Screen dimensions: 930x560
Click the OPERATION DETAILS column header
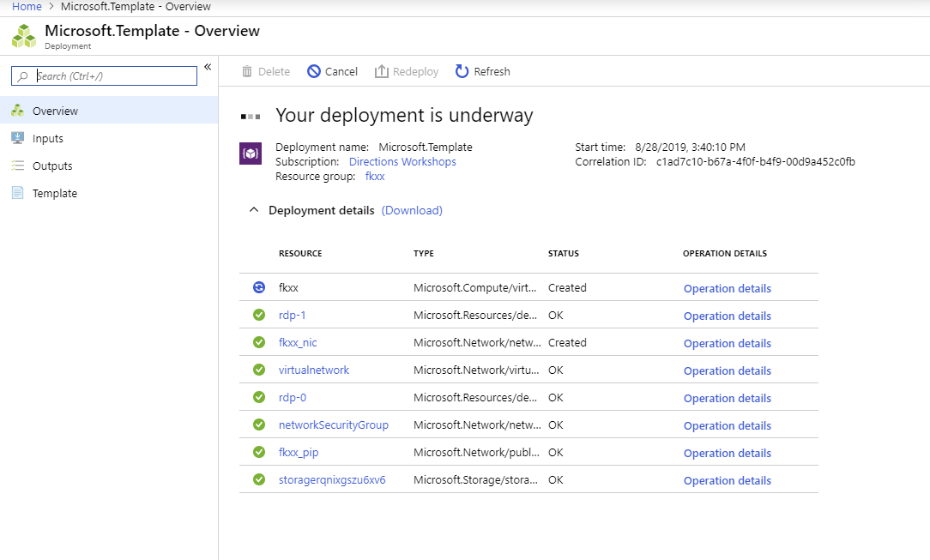click(x=725, y=254)
